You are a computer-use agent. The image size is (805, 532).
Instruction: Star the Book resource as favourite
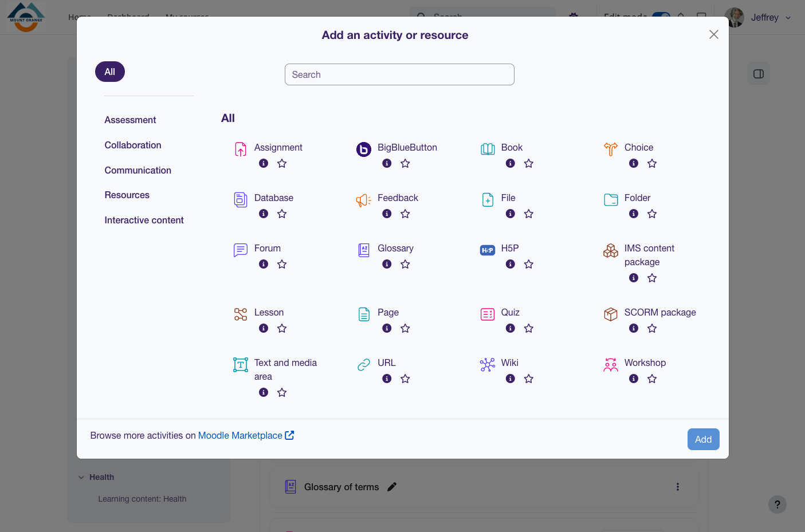point(529,163)
